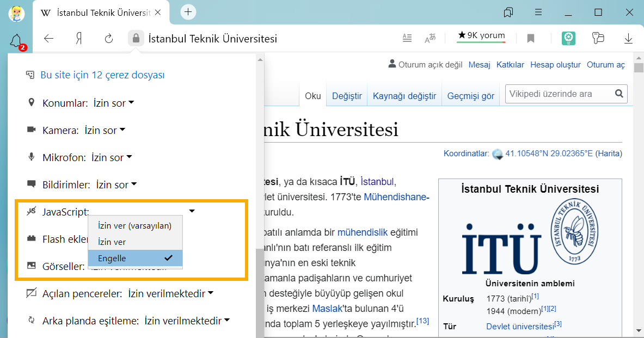644x338 pixels.
Task: Click the Yandex 'Я' home icon
Action: 79,39
